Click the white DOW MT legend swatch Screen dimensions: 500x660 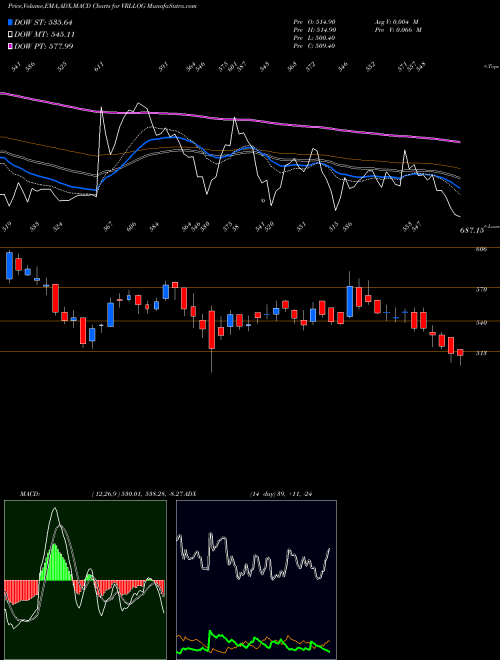[10, 34]
